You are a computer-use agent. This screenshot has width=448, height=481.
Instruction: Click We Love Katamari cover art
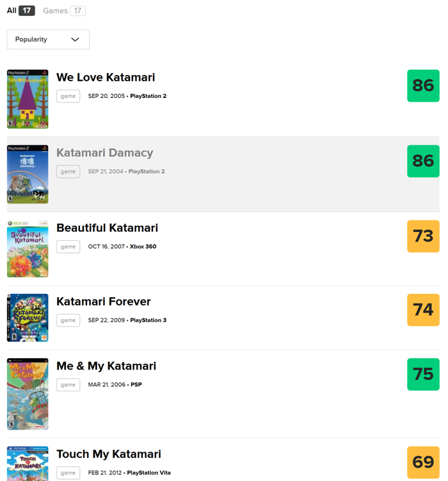[x=28, y=99]
